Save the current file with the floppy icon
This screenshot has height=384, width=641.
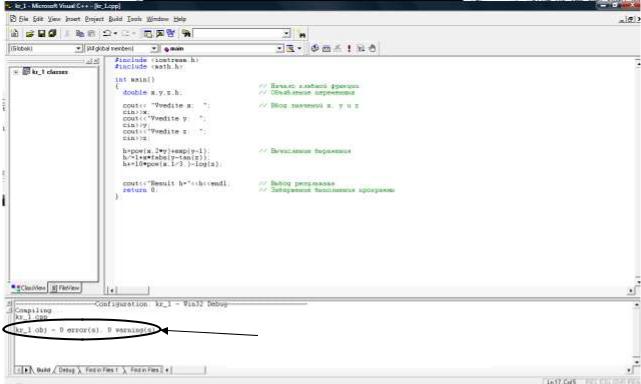click(x=41, y=34)
